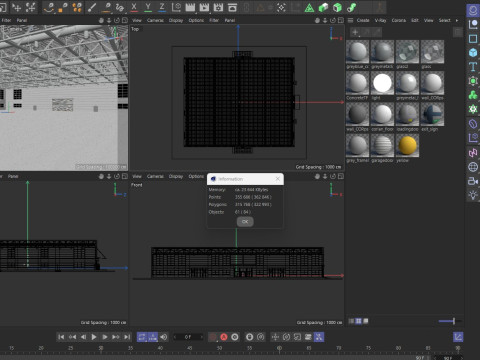Screen dimensions: 480x360
Task: Render to Picture Viewer clapperboard icon
Action: (204, 7)
